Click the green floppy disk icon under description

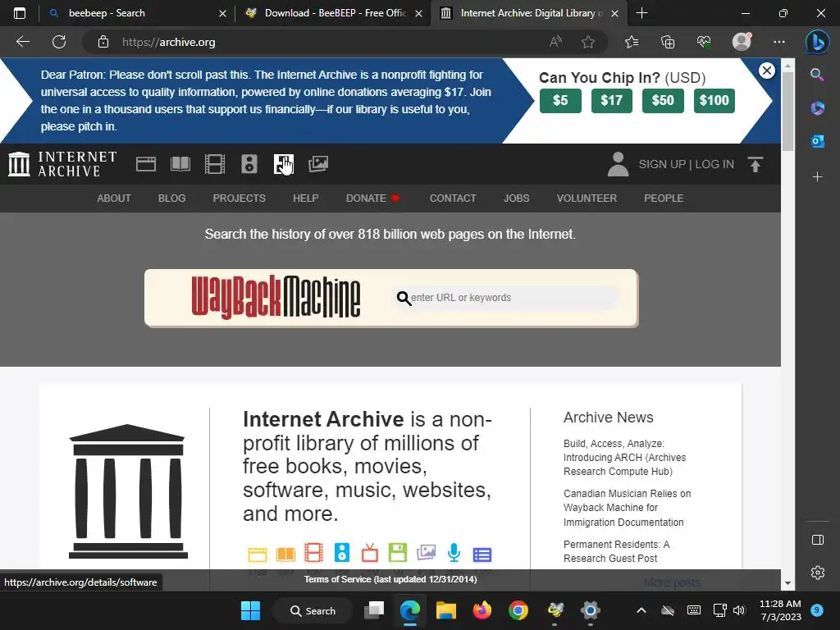pos(398,553)
